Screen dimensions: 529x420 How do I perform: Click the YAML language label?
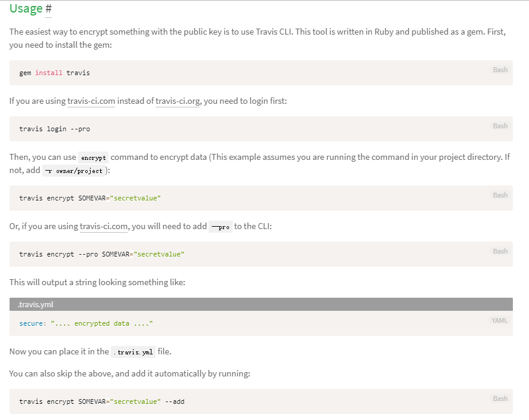[x=499, y=320]
